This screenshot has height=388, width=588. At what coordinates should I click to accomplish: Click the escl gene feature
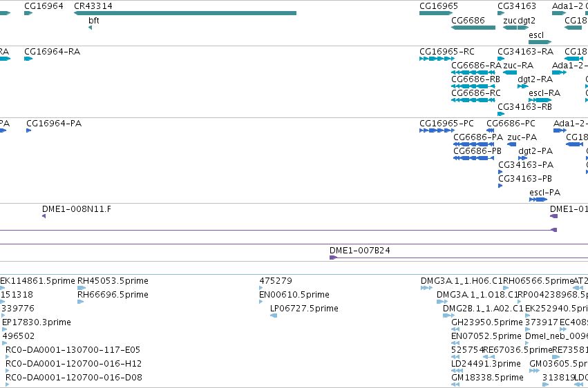tap(540, 42)
